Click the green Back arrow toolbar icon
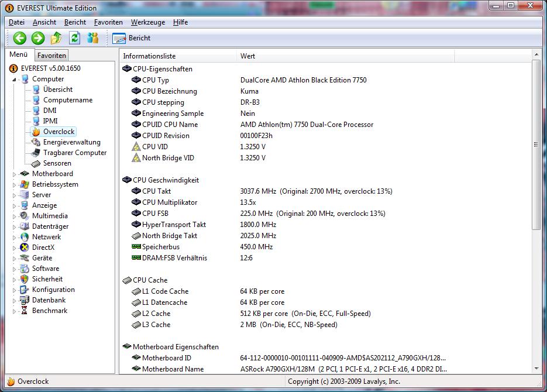The width and height of the screenshot is (547, 392). [19, 38]
